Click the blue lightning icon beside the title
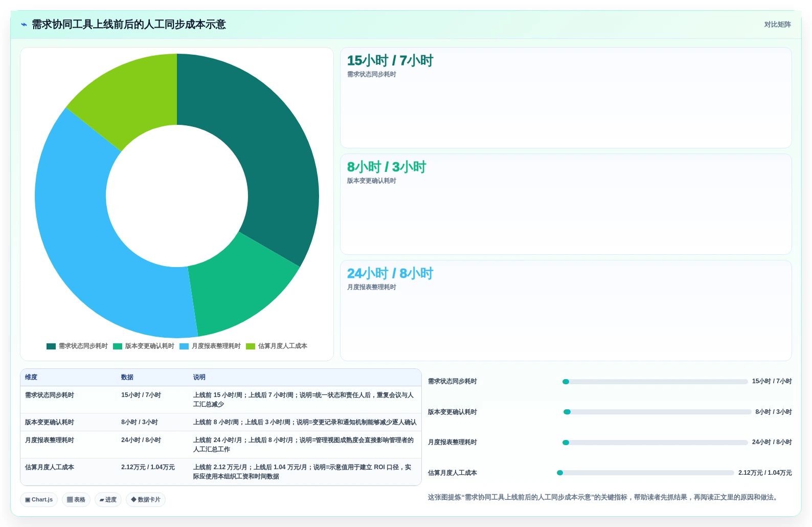Viewport: 812px width, 527px height. coord(24,25)
